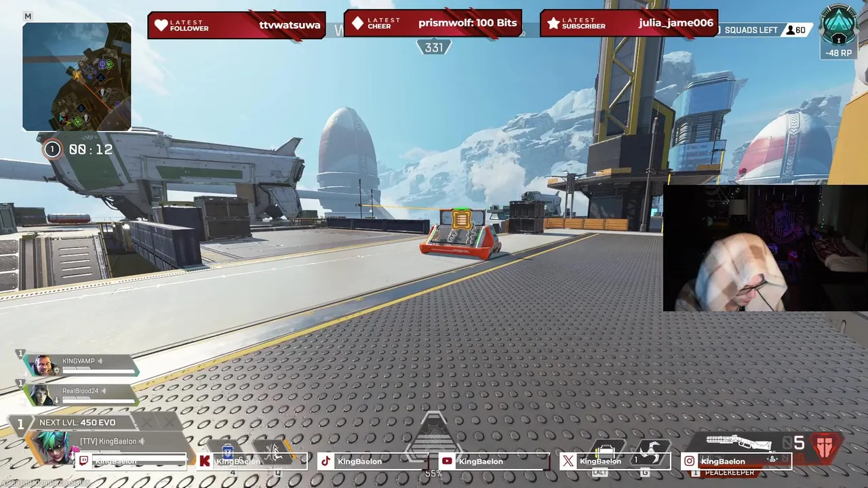Click the heart icon on Latest Follower
The height and width of the screenshot is (488, 868).
pos(161,25)
